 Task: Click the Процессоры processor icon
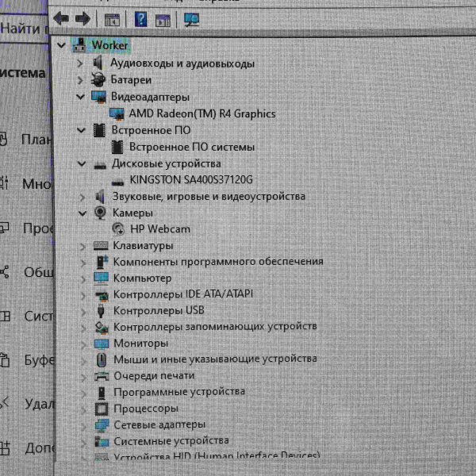click(102, 409)
